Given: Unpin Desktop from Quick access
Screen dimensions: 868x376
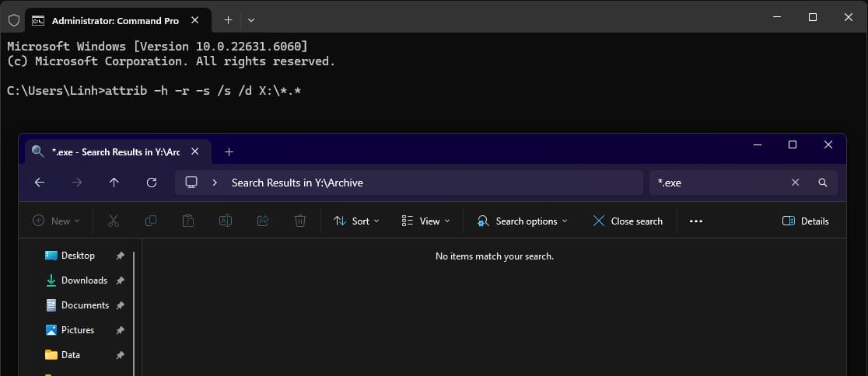Looking at the screenshot, I should point(120,256).
